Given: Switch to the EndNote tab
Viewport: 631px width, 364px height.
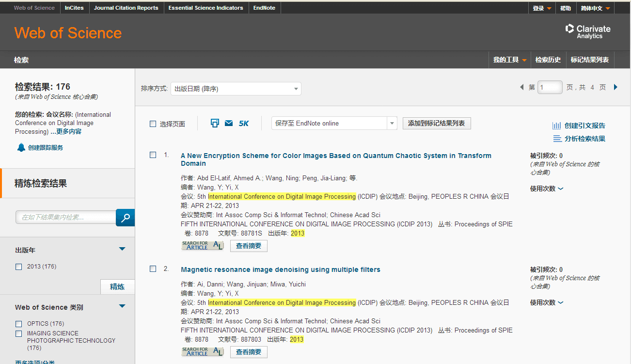Looking at the screenshot, I should click(x=264, y=8).
